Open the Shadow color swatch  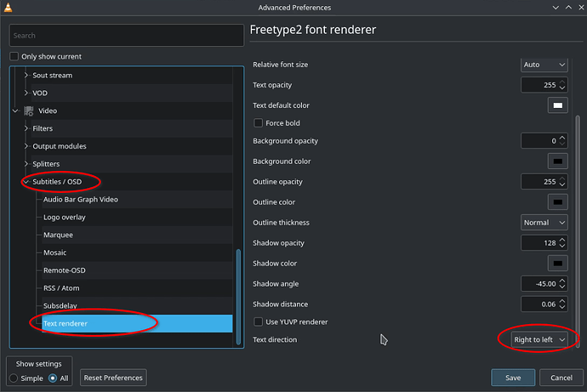[558, 264]
